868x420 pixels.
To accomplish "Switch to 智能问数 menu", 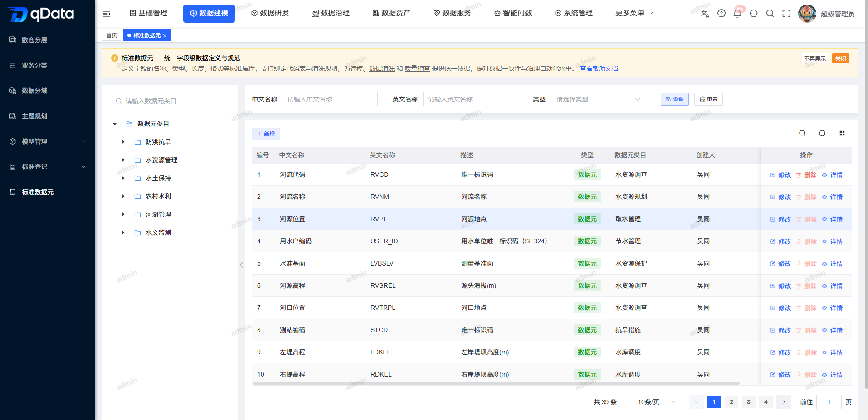I will [513, 13].
